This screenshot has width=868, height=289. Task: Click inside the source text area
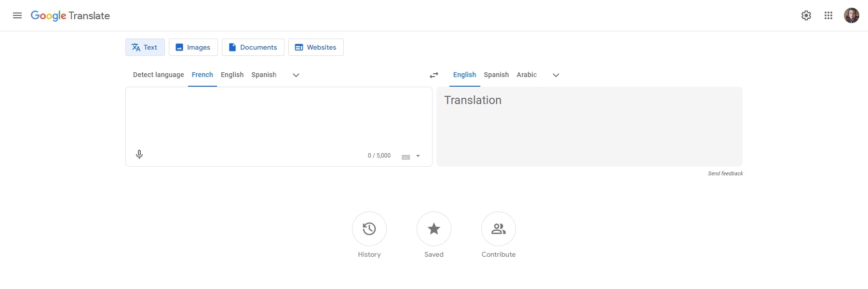point(275,116)
